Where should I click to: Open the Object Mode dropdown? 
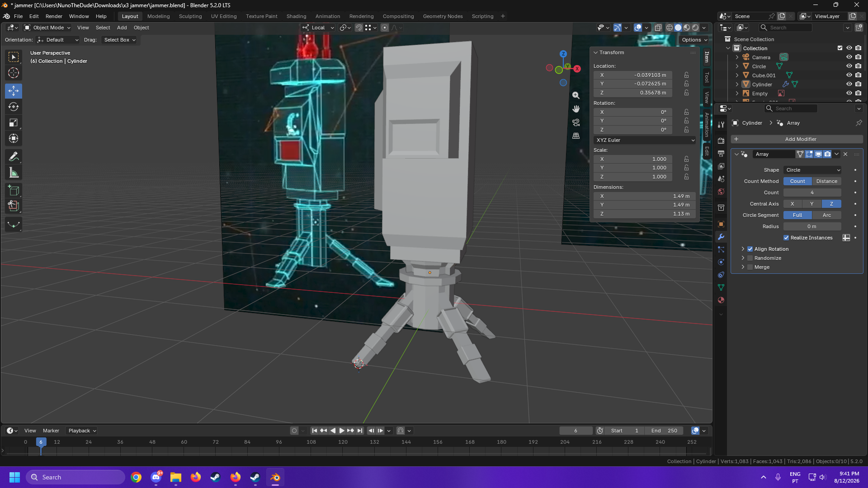point(47,28)
